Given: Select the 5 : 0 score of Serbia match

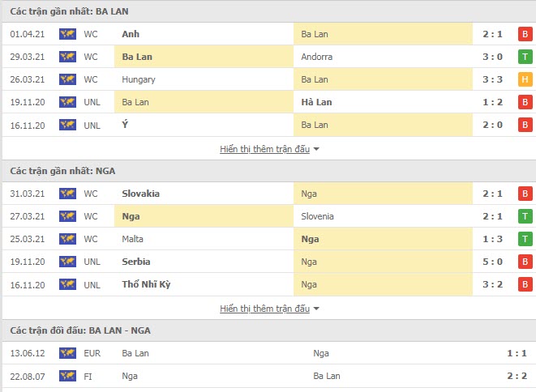Looking at the screenshot, I should (x=492, y=262).
